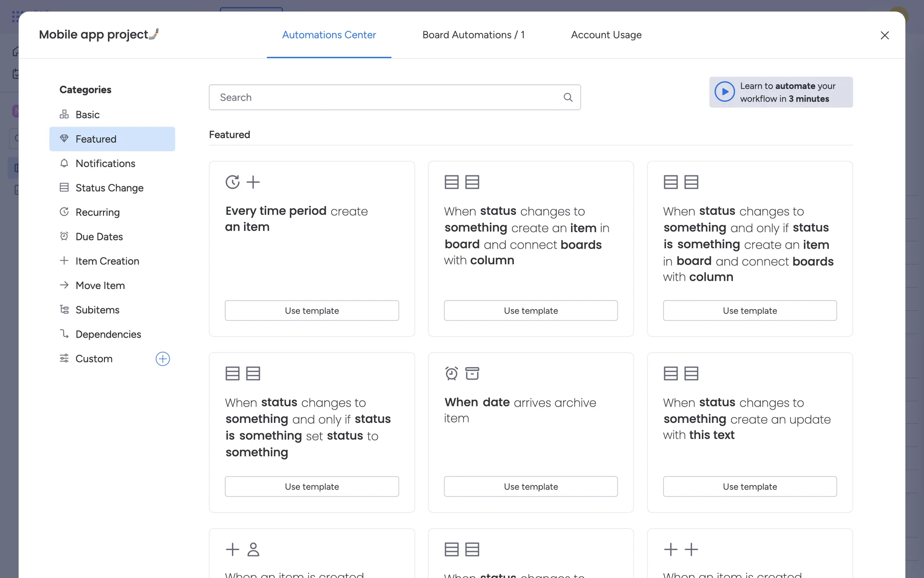Open the Due Dates category
This screenshot has width=924, height=578.
click(99, 236)
